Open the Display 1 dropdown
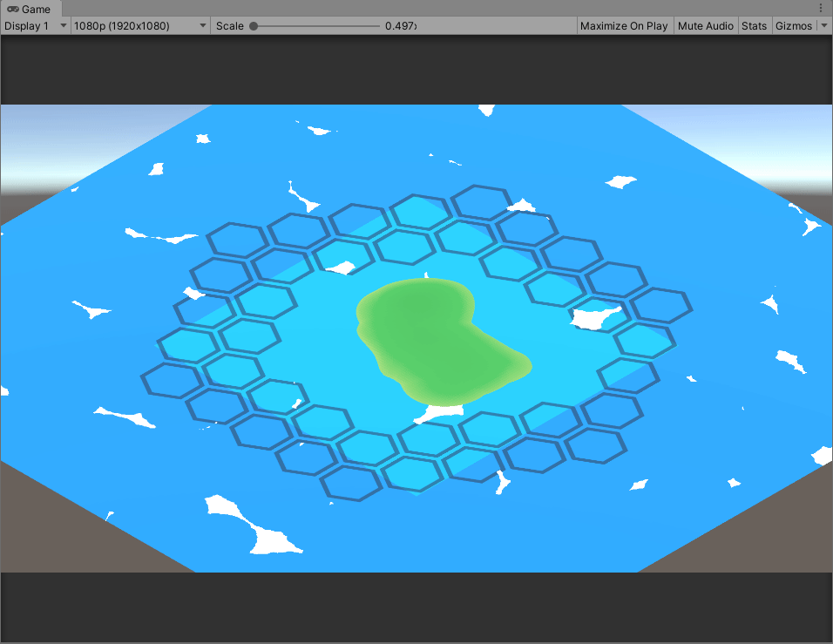 (35, 26)
